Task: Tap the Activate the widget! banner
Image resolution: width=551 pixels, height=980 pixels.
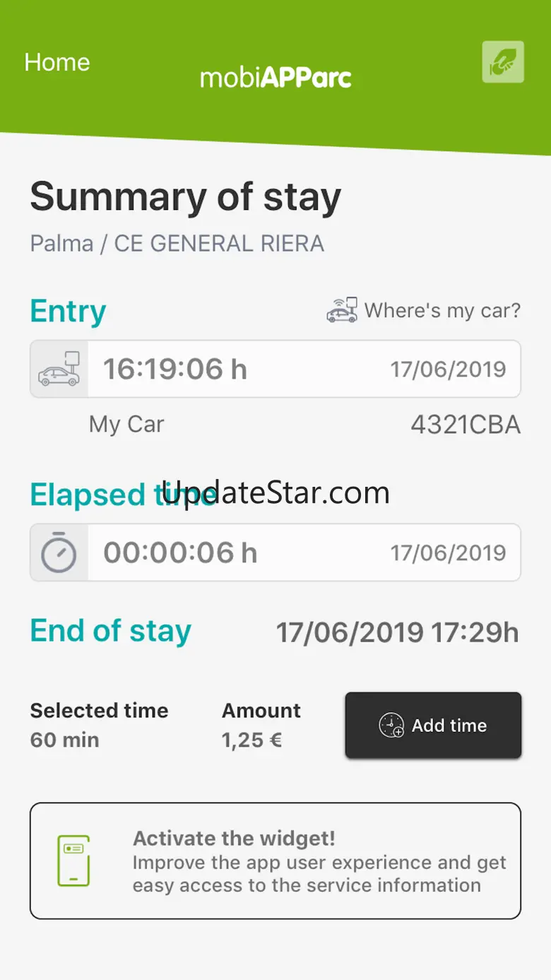Action: pyautogui.click(x=275, y=860)
